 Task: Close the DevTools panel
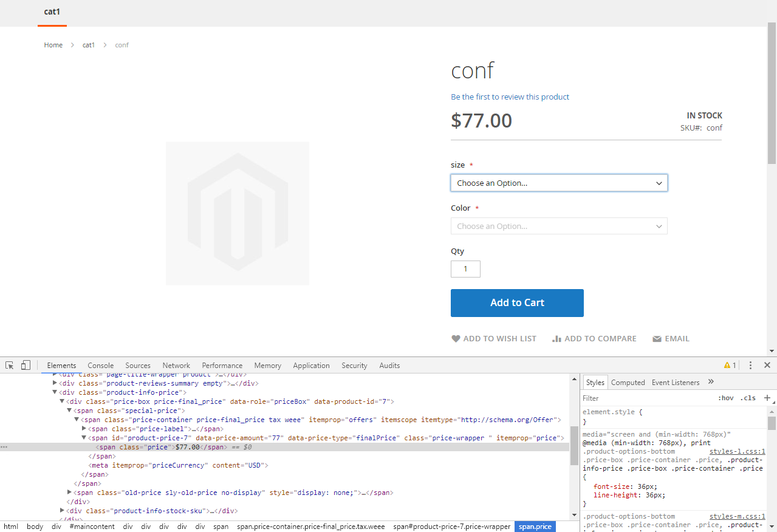tap(767, 365)
